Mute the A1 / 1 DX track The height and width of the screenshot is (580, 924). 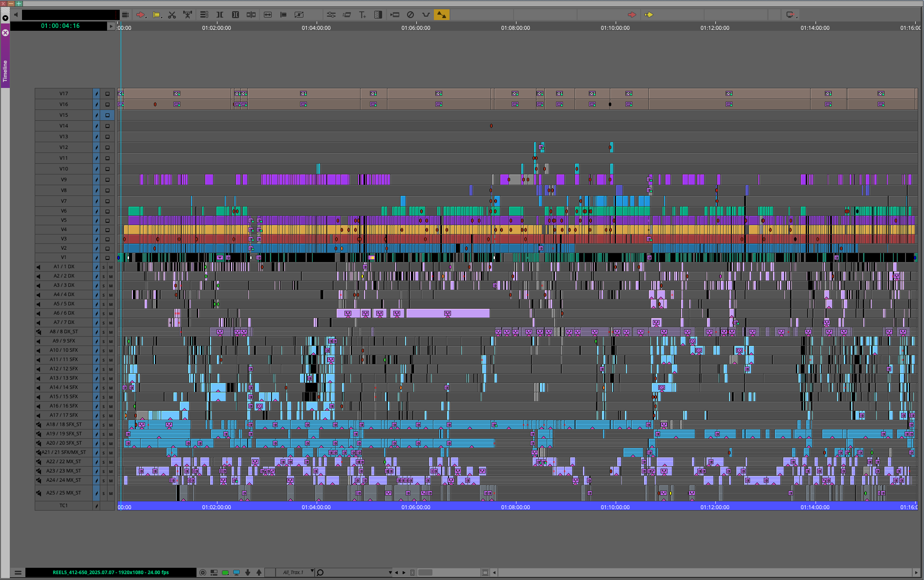[111, 267]
